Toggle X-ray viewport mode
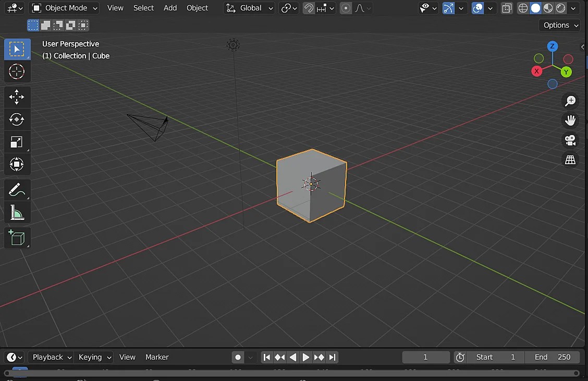 [507, 8]
